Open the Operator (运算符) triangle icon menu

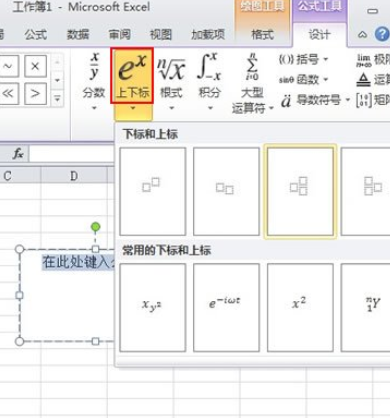coord(373,80)
